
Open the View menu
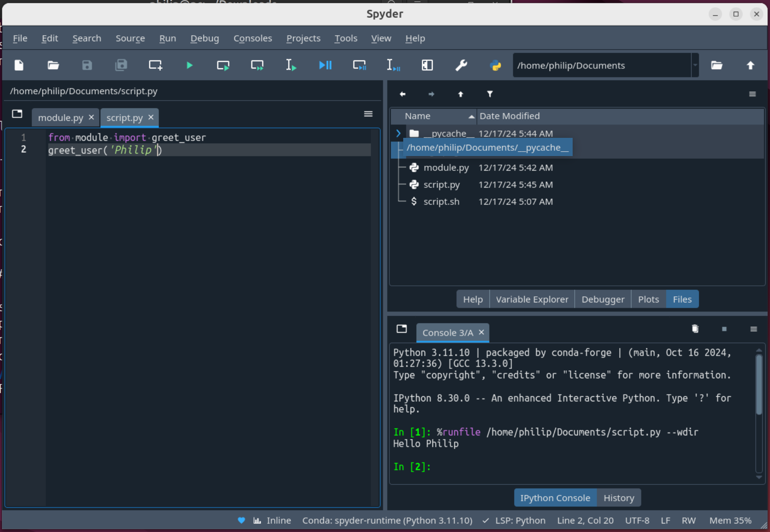point(381,38)
